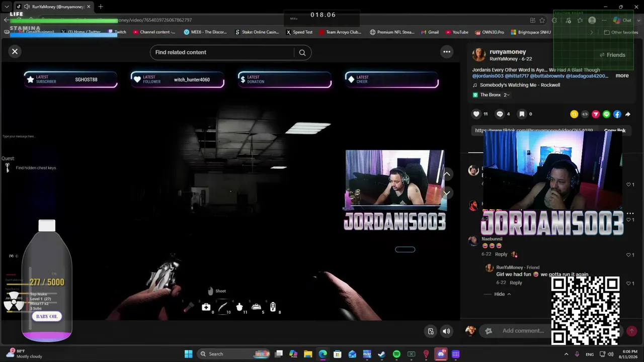644x362 pixels.
Task: Click the runyamoney username
Action: [x=508, y=52]
